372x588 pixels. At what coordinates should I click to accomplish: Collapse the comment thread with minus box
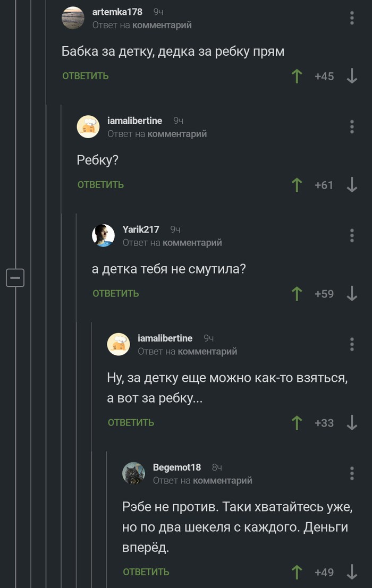pos(15,277)
